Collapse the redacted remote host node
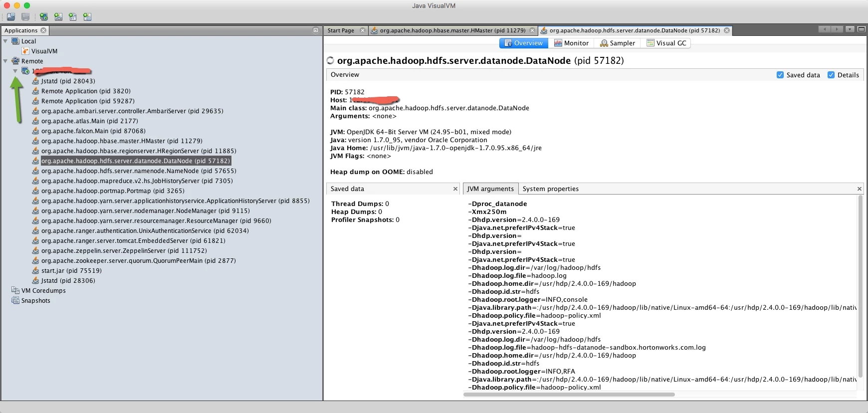Viewport: 868px width, 413px height. click(x=15, y=71)
